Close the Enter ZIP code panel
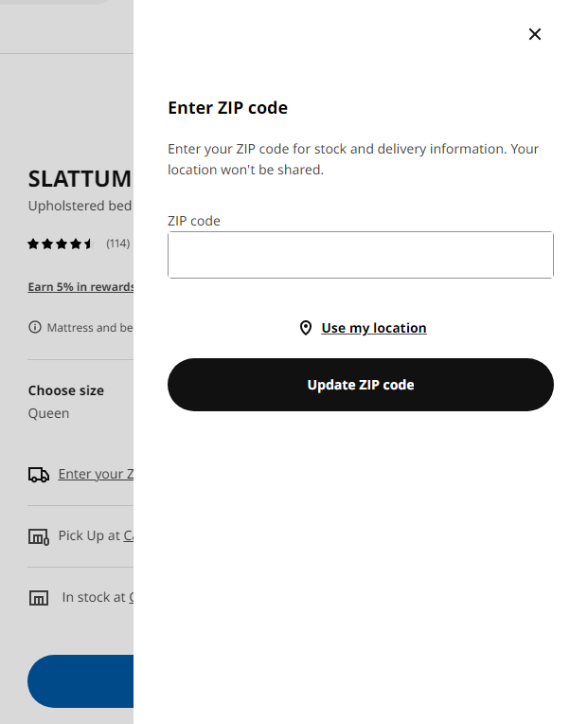Image resolution: width=588 pixels, height=724 pixels. pyautogui.click(x=535, y=34)
